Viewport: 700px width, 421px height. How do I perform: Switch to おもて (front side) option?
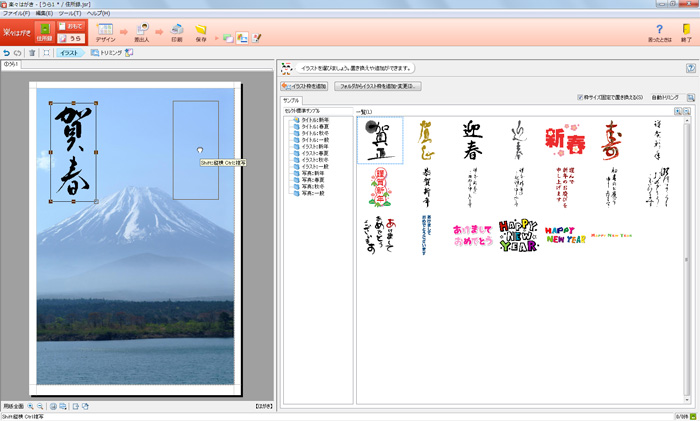70,26
